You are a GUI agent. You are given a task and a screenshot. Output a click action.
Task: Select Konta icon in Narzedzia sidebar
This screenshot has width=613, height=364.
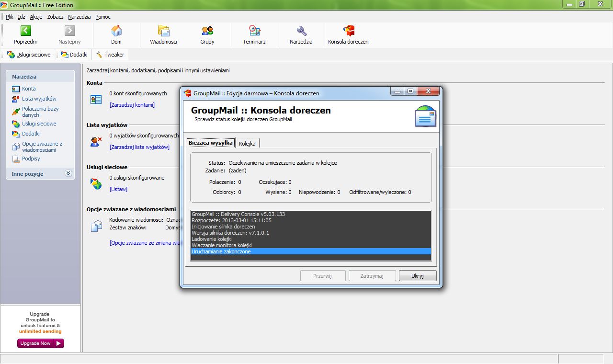[x=16, y=89]
